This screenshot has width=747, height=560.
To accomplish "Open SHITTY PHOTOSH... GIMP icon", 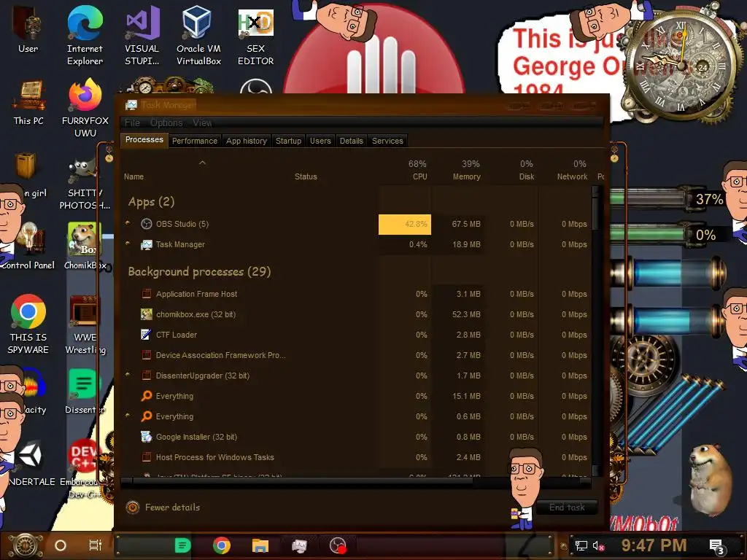I will click(85, 185).
